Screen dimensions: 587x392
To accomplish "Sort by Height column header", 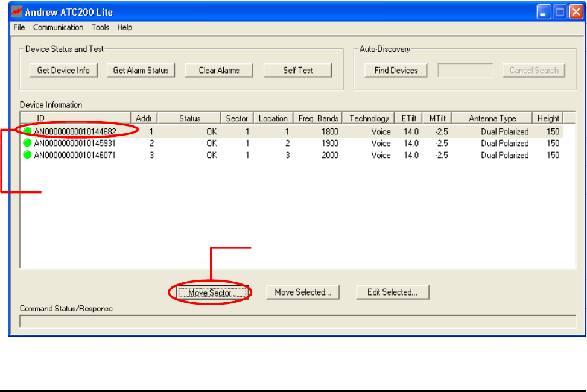I will 548,118.
